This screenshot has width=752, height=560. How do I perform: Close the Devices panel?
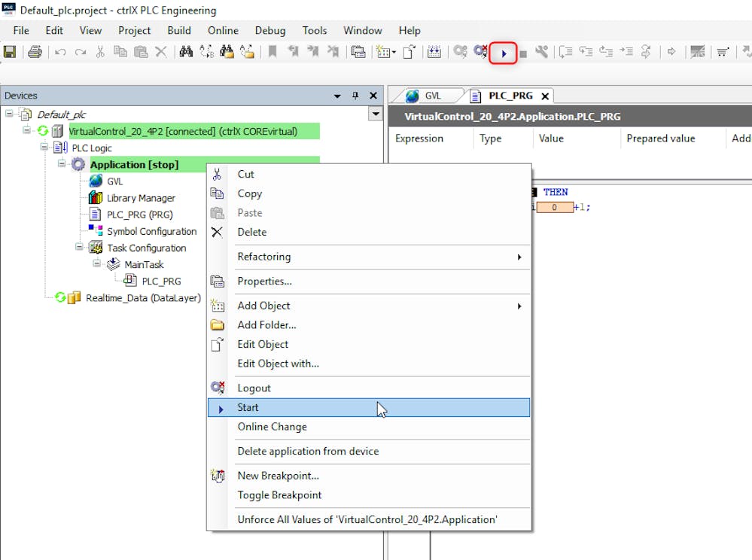pyautogui.click(x=373, y=96)
